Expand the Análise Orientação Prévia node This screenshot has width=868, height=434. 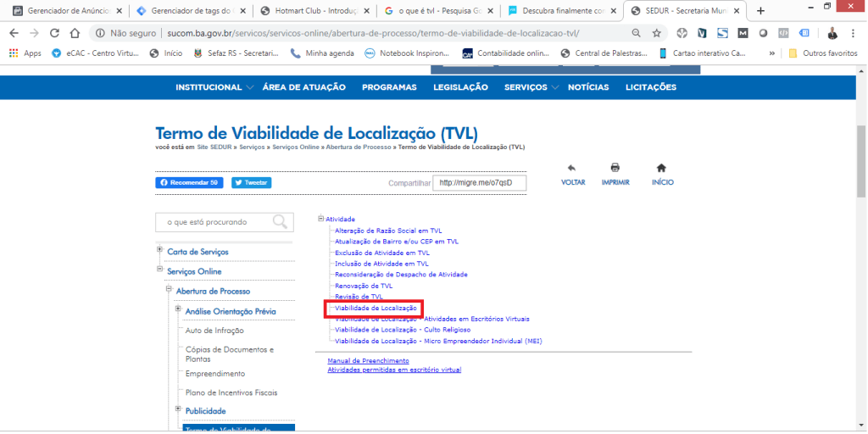tap(178, 309)
